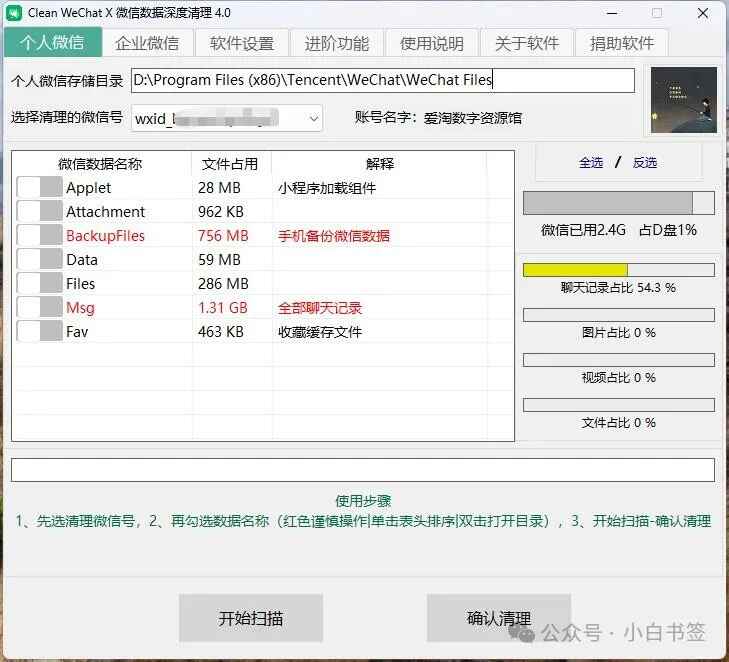Click the 756 MB size cell
Screen dimensions: 729x662
click(223, 236)
